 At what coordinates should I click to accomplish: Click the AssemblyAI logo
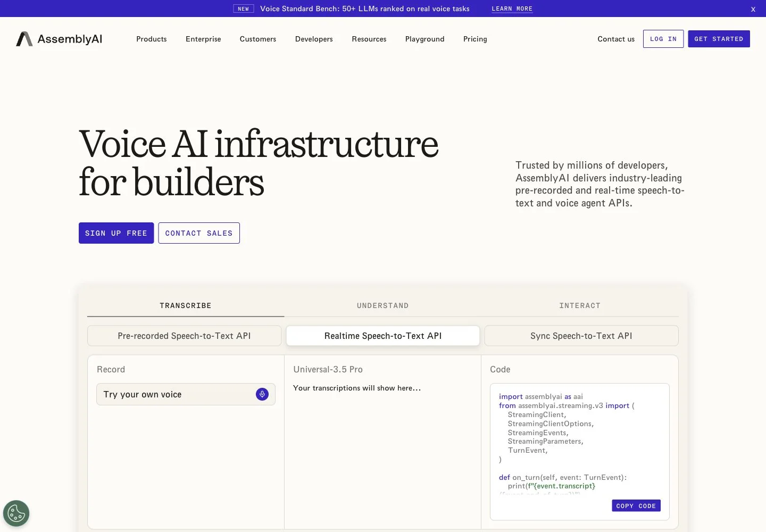[59, 39]
